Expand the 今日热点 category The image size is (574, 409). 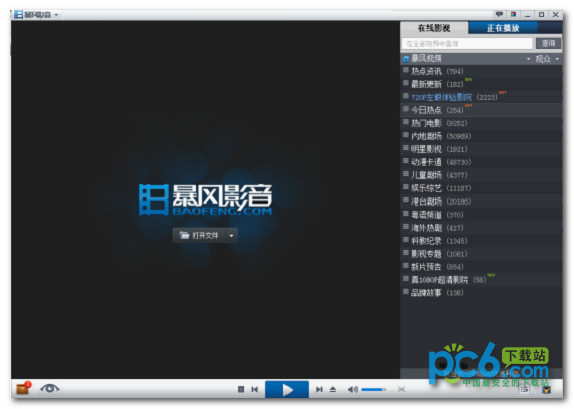[x=406, y=109]
